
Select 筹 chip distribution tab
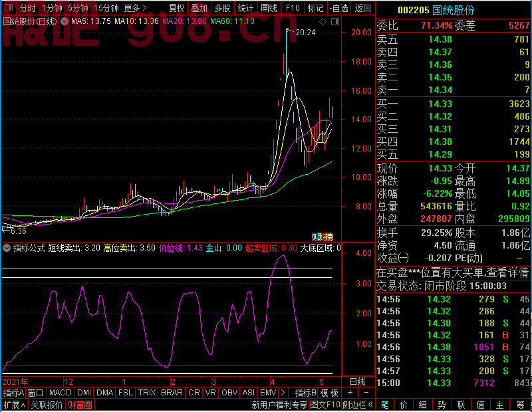click(x=520, y=405)
